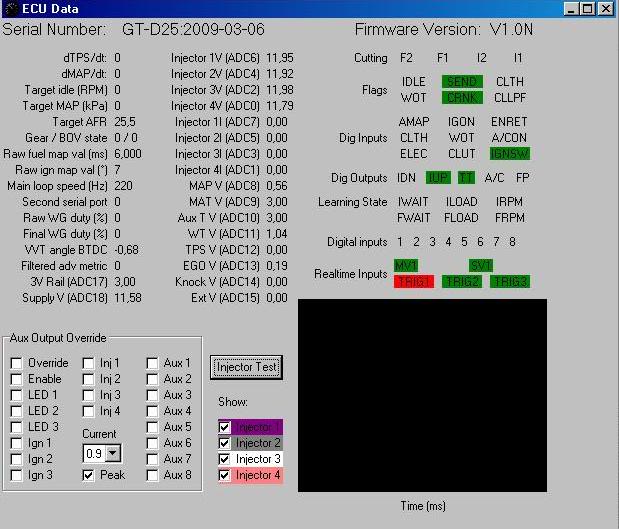Click the FLOAD learning state label

coord(461,218)
